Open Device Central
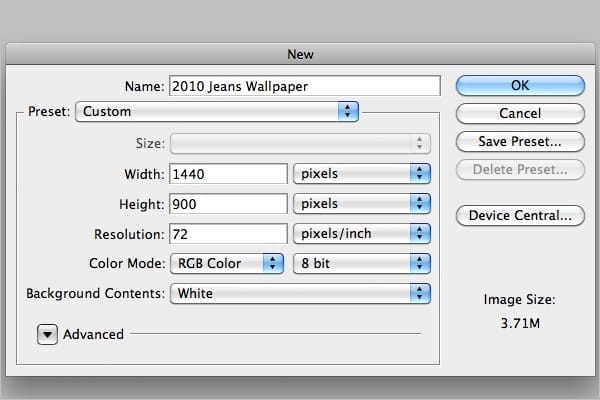This screenshot has height=400, width=600. click(x=520, y=216)
